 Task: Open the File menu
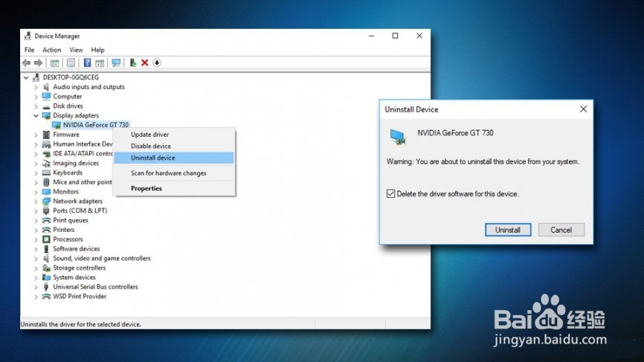(x=29, y=50)
